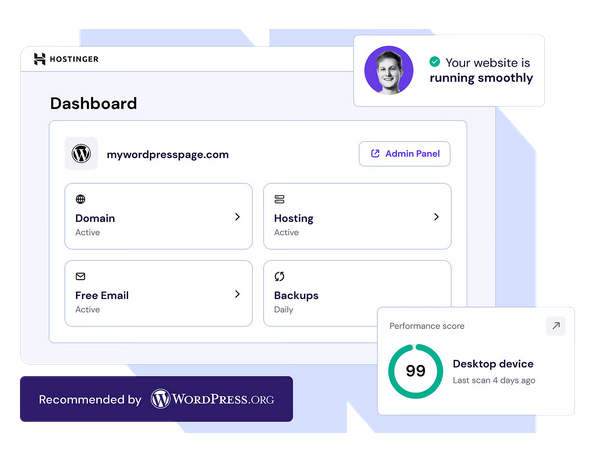The height and width of the screenshot is (457, 593).
Task: Click the WordPress site icon beside mywordpresspage.com
Action: tap(81, 154)
